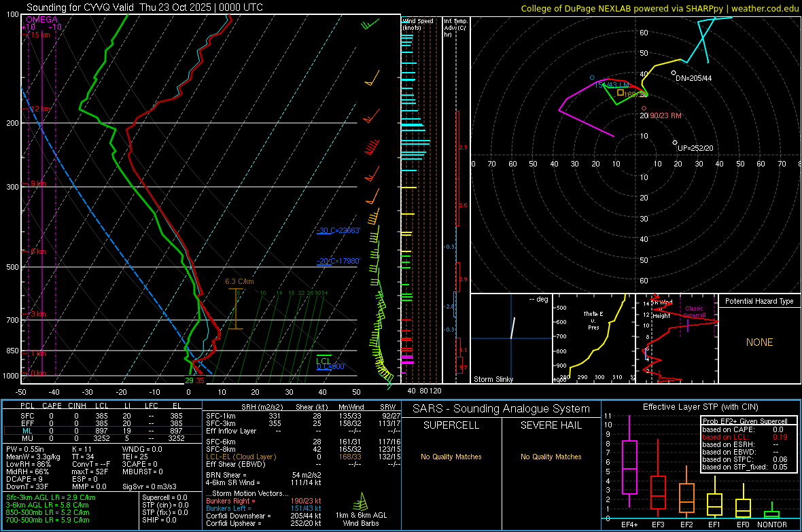Viewport: 802px width, 532px height.
Task: Click the '-20 C=17980'' level label
Action: click(x=338, y=261)
